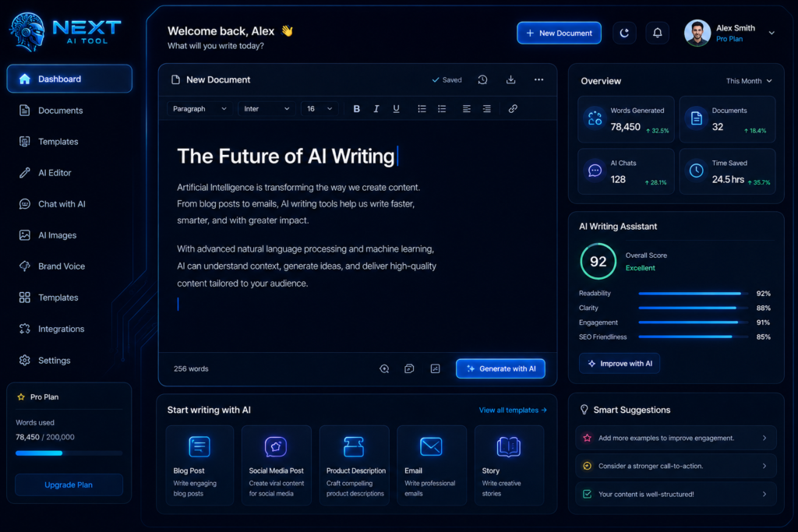798x532 pixels.
Task: Click the AI Chats stat icon
Action: coord(595,171)
